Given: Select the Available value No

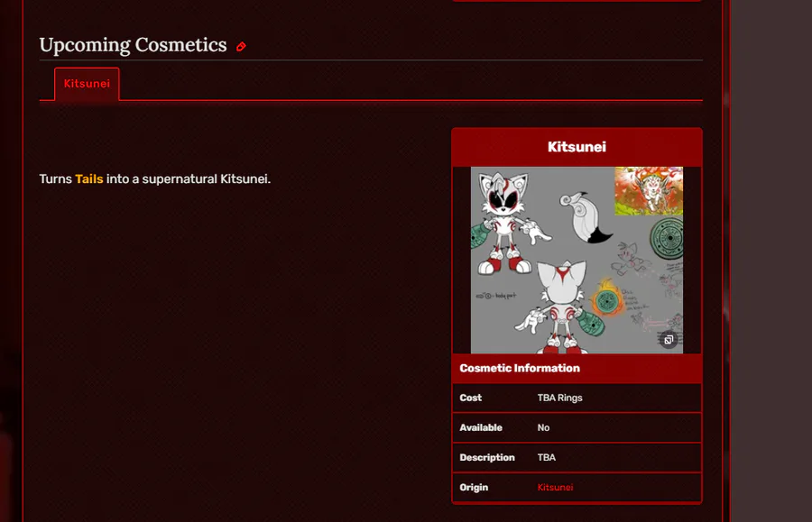Looking at the screenshot, I should (543, 428).
